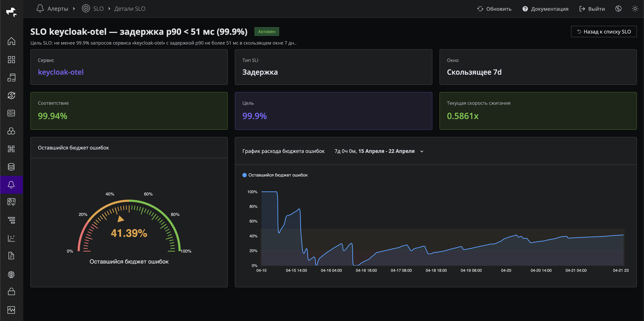The height and width of the screenshot is (321, 644).
Task: Toggle light theme with the sun icon
Action: tap(635, 9)
